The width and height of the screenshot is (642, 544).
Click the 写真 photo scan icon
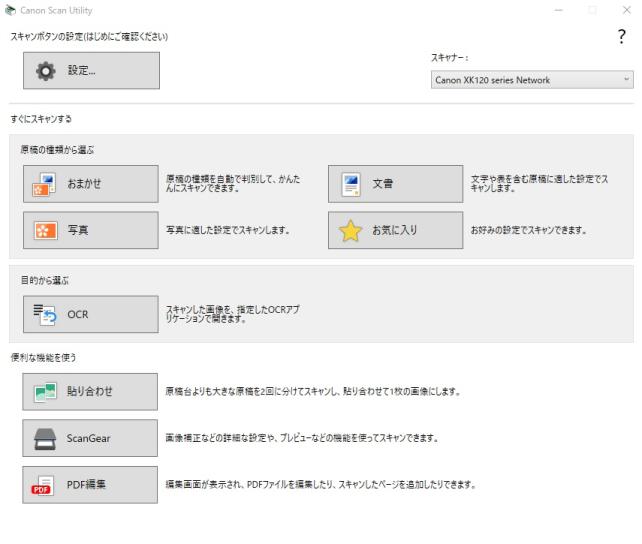(x=45, y=230)
